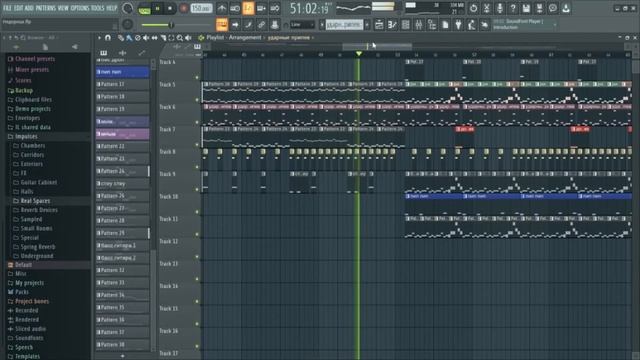Image resolution: width=640 pixels, height=360 pixels.
Task: Toggle the orange countdown-before-recording button
Action: (x=248, y=8)
